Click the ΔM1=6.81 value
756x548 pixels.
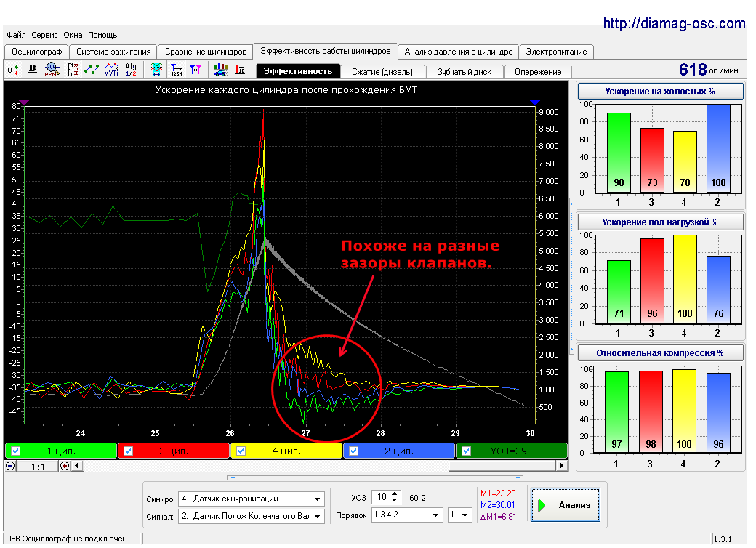click(498, 517)
